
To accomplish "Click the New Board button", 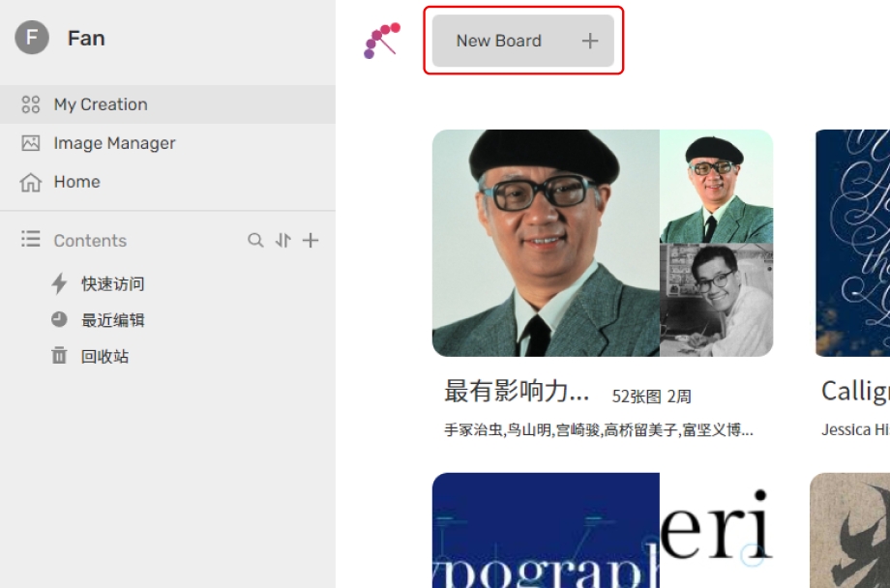I will 499,41.
